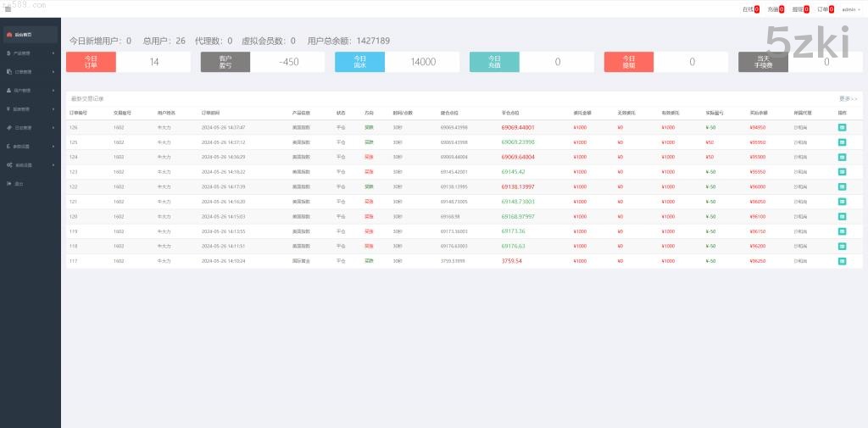868x428 pixels.
Task: Expand the 产品管理 sidebar menu
Action: click(x=31, y=53)
